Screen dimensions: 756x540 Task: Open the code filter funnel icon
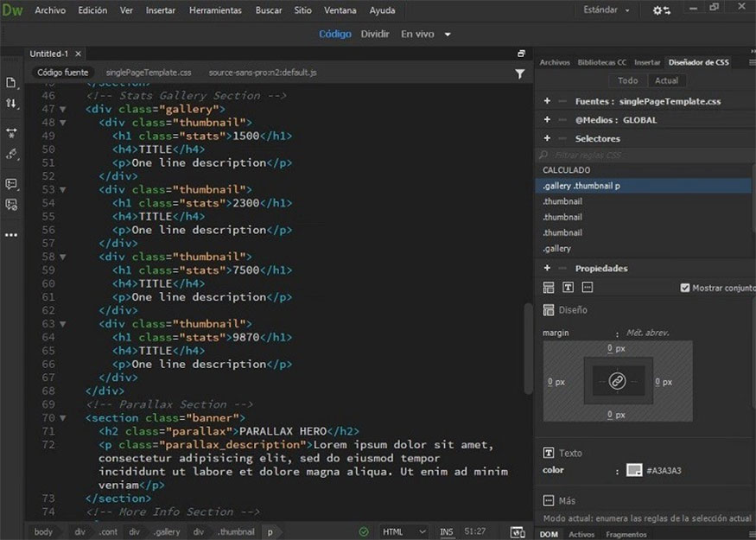519,73
